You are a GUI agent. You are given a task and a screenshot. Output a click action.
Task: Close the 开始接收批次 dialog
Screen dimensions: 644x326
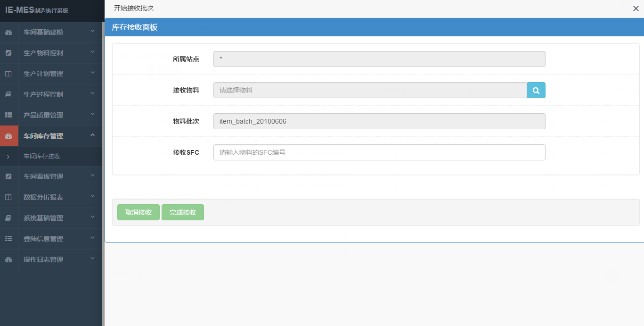636,8
